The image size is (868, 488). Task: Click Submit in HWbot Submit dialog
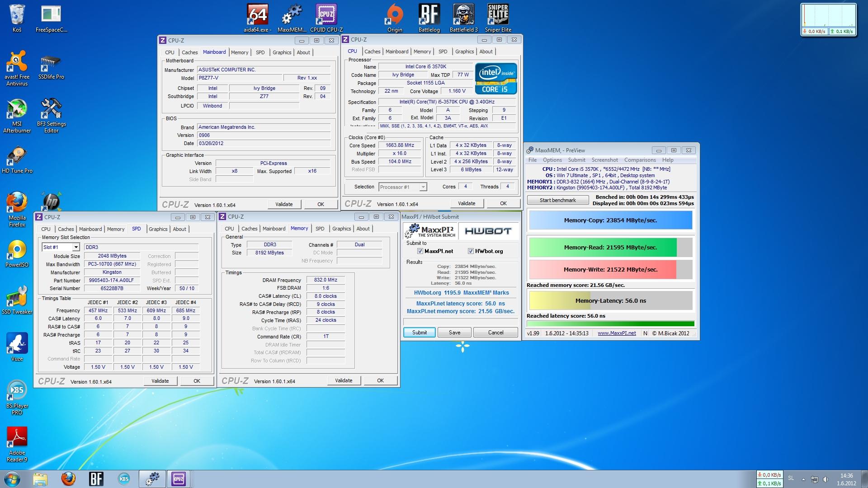pos(419,333)
